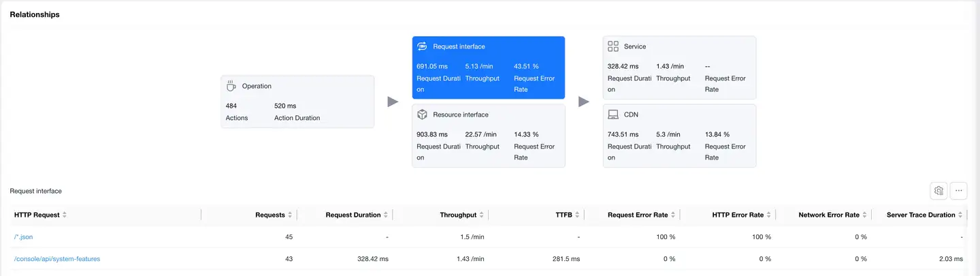Sort by TTFB column
Image resolution: width=980 pixels, height=276 pixels.
tap(578, 215)
